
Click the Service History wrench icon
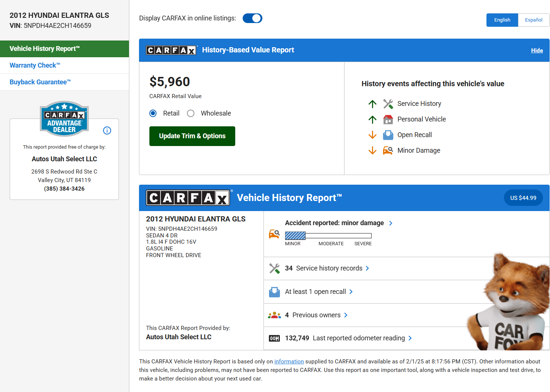point(388,104)
